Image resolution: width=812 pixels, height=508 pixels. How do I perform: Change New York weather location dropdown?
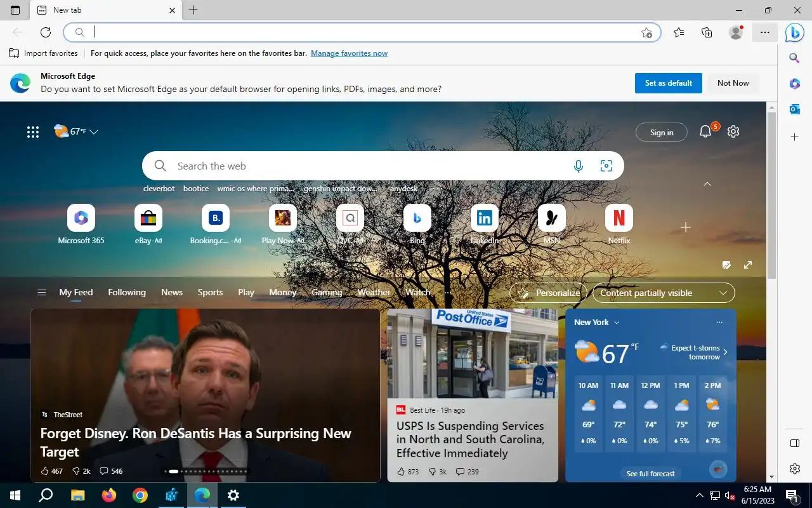[596, 322]
